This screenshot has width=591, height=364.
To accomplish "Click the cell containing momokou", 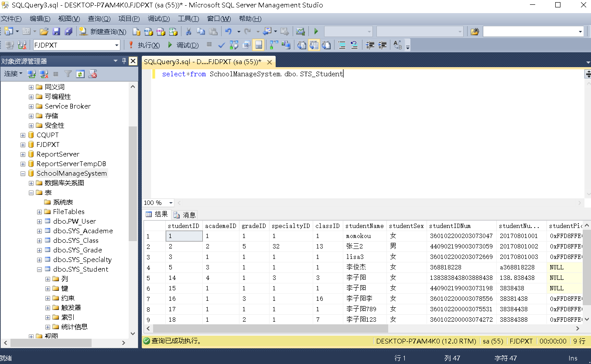I will [x=364, y=236].
